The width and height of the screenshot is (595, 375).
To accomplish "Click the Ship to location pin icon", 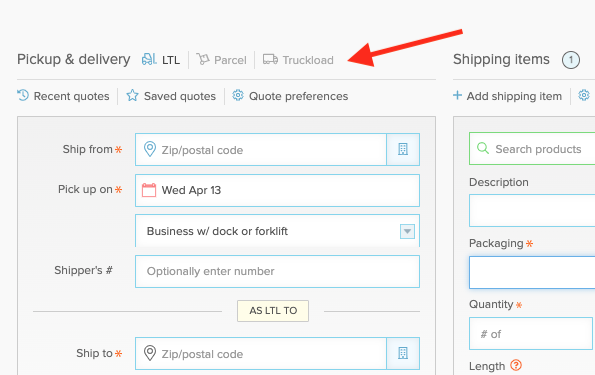I will coord(150,353).
